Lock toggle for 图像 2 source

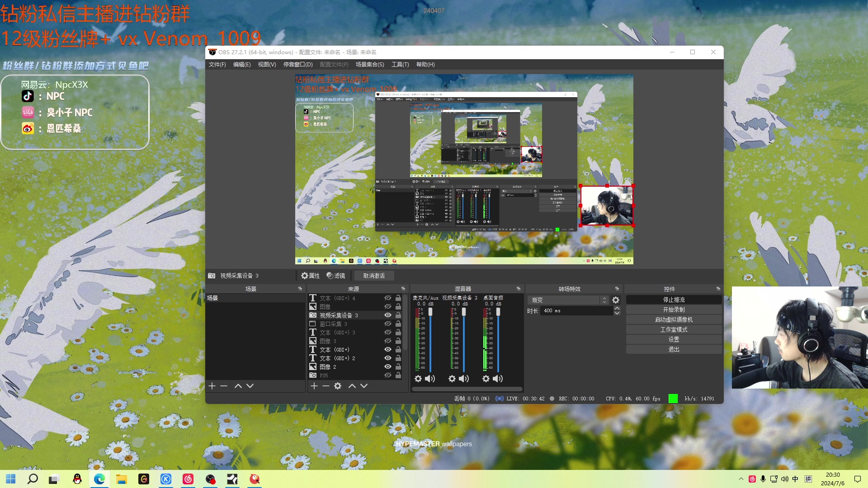point(398,367)
